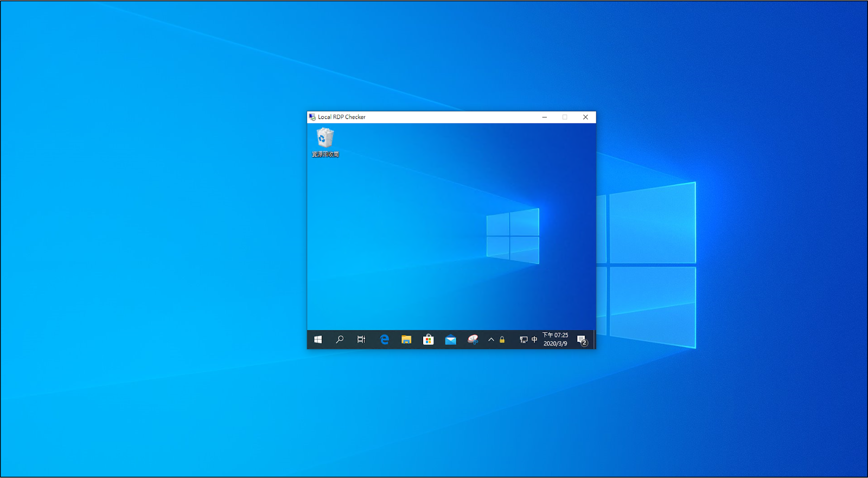Open Task View from the taskbar
The width and height of the screenshot is (868, 478).
point(361,340)
